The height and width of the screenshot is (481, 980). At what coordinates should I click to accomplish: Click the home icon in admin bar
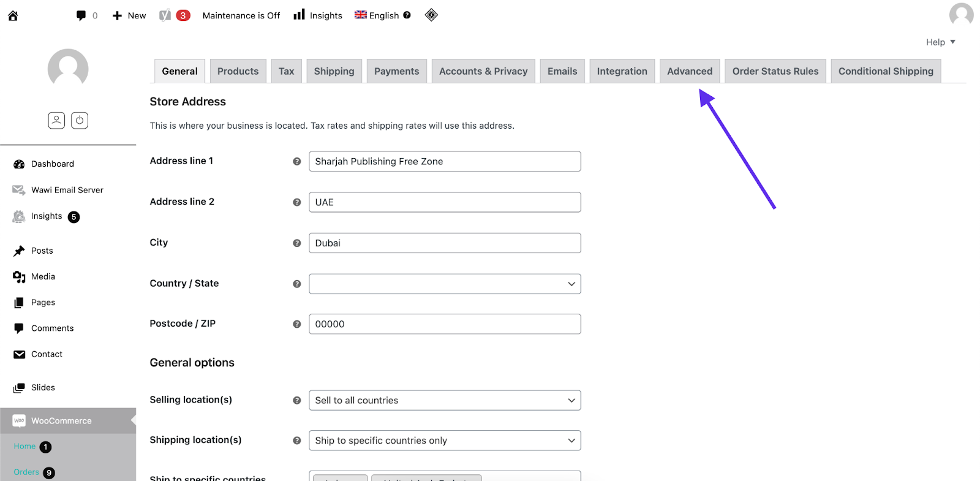pos(13,16)
